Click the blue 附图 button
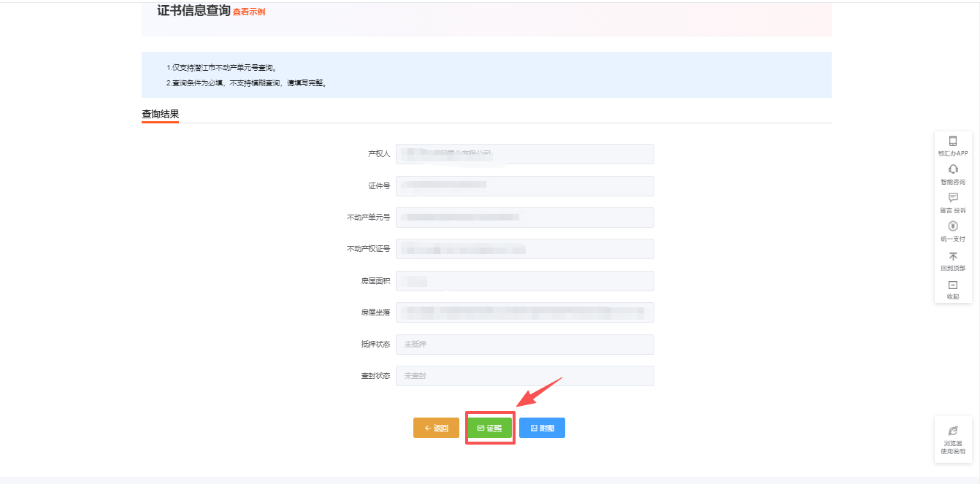This screenshot has width=980, height=484. 542,428
